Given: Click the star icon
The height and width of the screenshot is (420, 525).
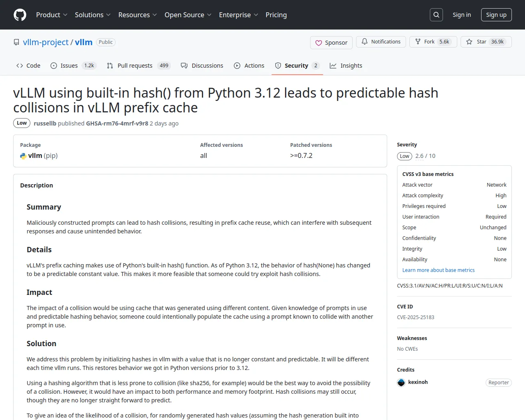Looking at the screenshot, I should (x=469, y=42).
